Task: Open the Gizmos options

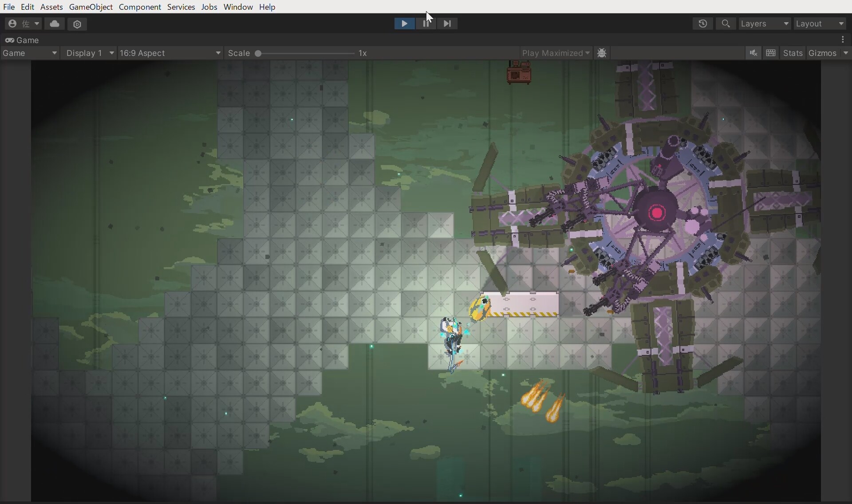Action: coord(828,53)
